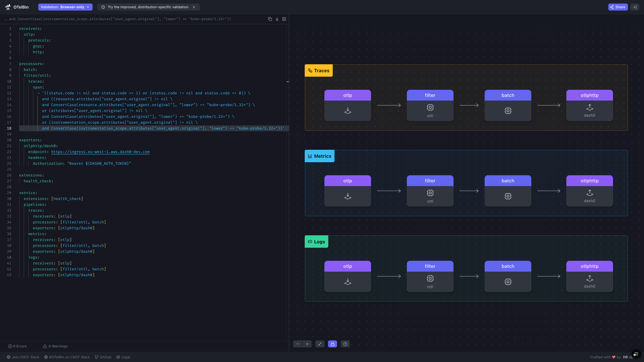The width and height of the screenshot is (644, 362).
Task: Share the current configuration
Action: [618, 7]
